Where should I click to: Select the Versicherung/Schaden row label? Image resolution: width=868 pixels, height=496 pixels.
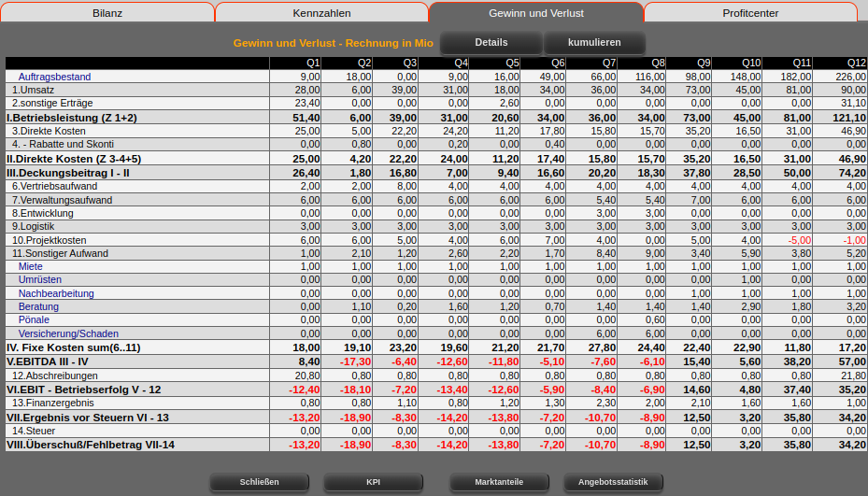coord(68,333)
